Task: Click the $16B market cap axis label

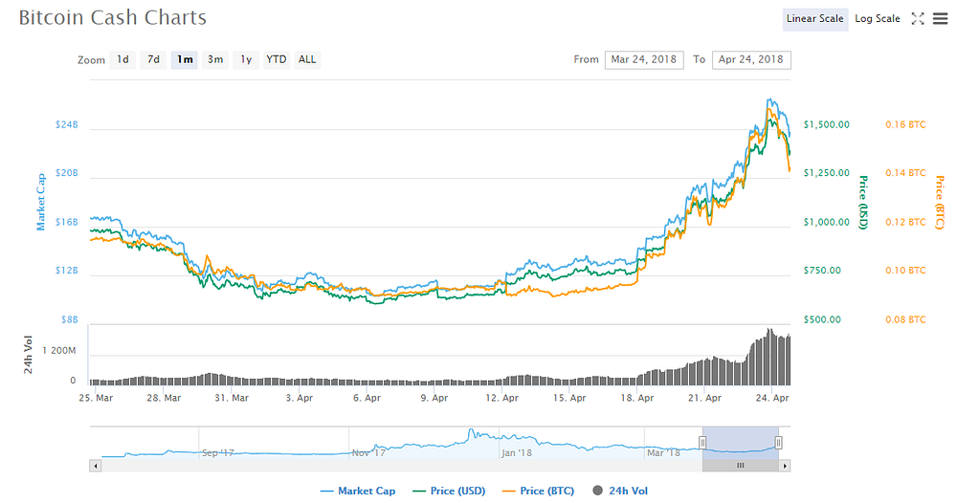Action: pyautogui.click(x=67, y=223)
